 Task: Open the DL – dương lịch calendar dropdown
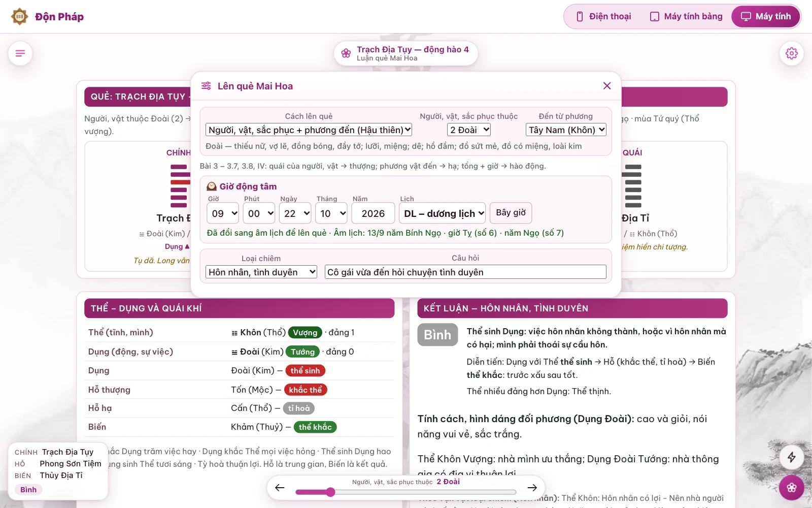click(x=443, y=213)
